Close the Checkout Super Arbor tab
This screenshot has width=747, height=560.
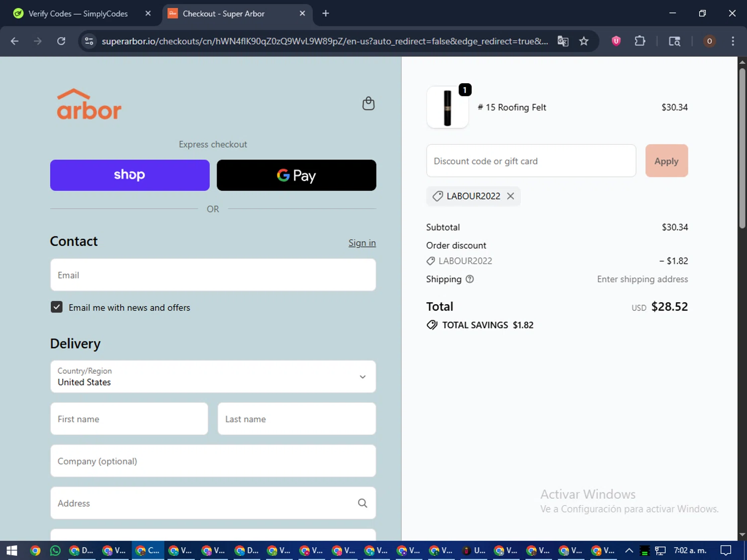pos(302,13)
